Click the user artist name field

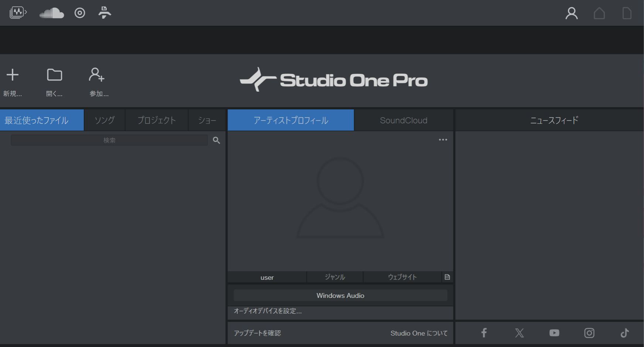point(267,277)
